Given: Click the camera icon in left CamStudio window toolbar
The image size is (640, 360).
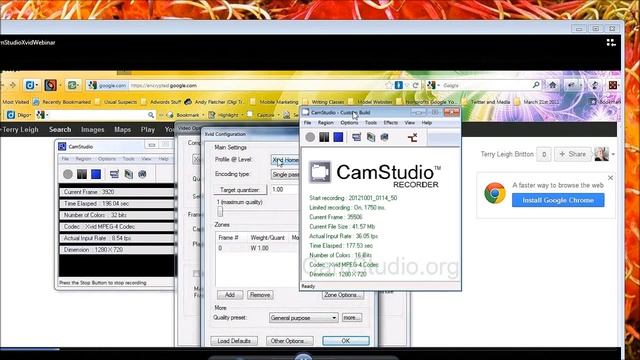Looking at the screenshot, I should tap(142, 174).
